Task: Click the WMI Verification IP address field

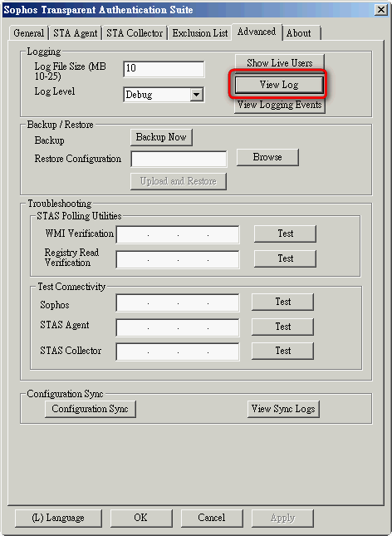Action: coord(178,234)
